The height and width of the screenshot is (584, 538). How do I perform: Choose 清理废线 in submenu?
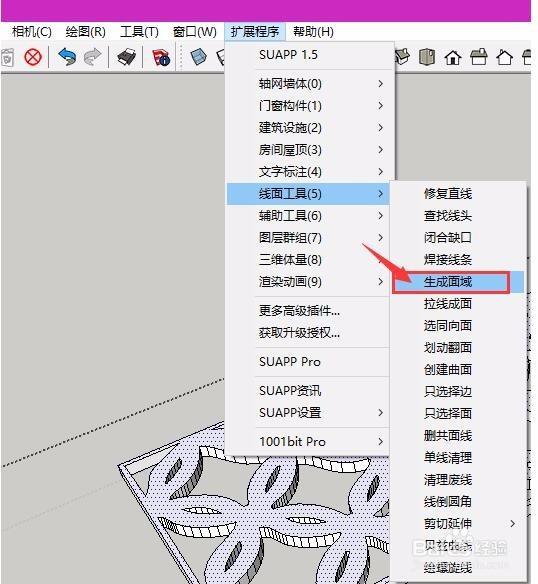458,479
